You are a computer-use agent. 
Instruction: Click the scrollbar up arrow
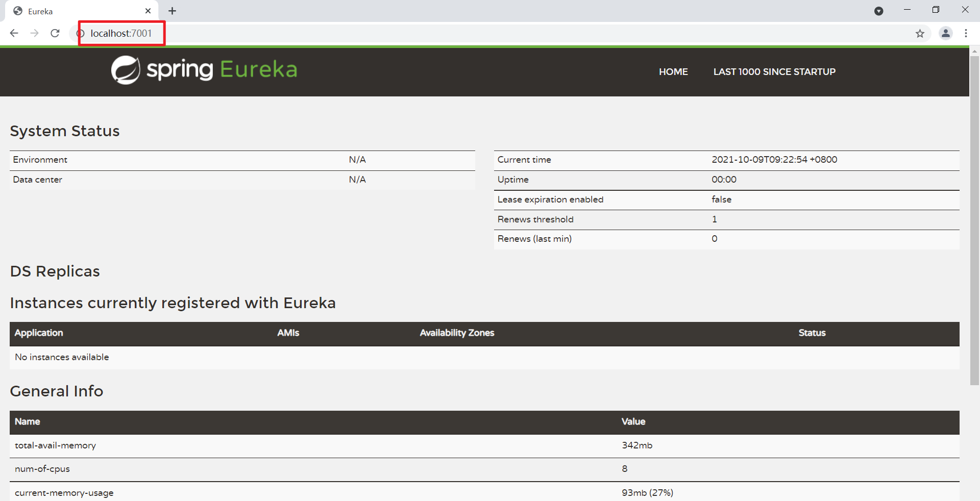[974, 52]
